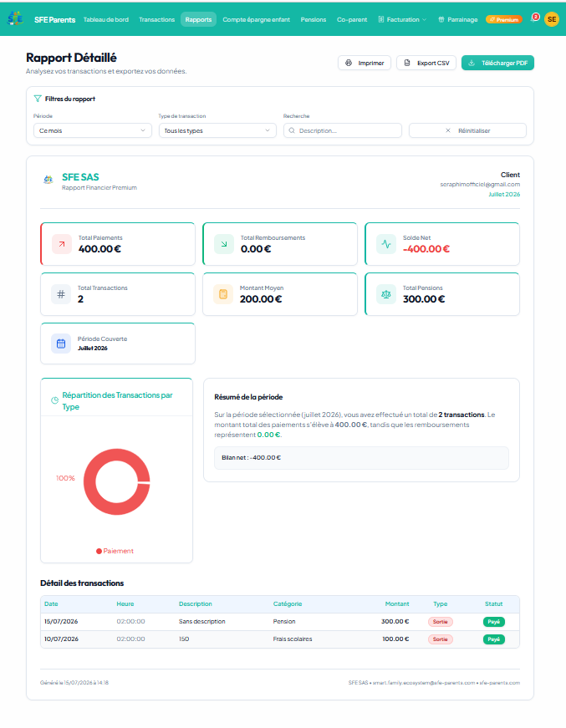Click the client email address
This screenshot has width=566, height=728.
[x=480, y=185]
